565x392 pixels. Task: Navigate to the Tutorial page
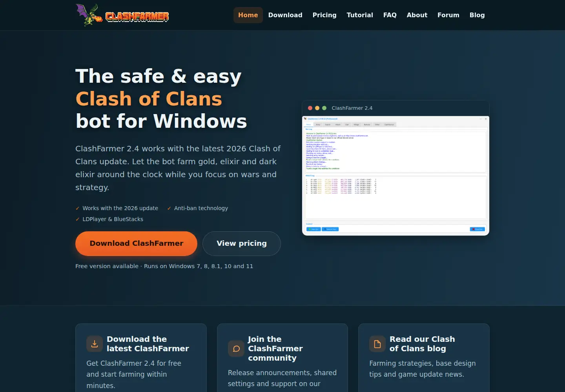tap(360, 15)
